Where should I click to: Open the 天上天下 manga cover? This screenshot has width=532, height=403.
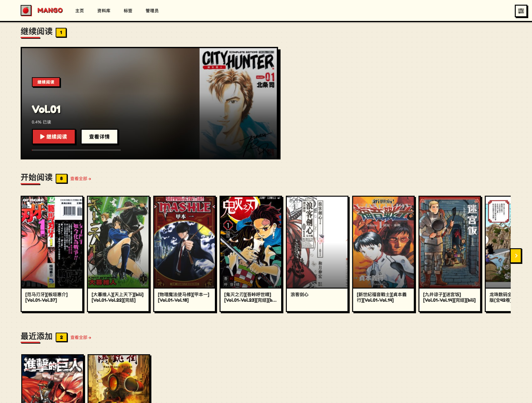118,242
